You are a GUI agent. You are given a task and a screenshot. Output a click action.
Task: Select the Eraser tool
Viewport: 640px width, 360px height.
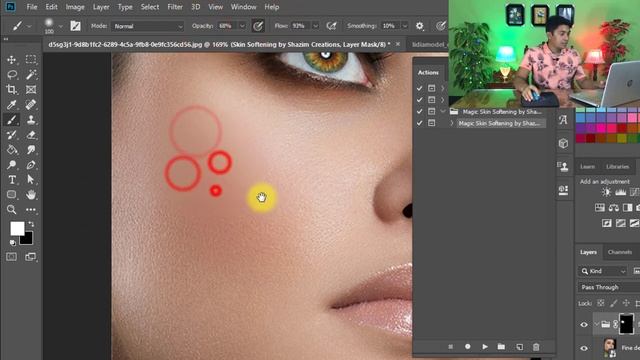pyautogui.click(x=31, y=135)
